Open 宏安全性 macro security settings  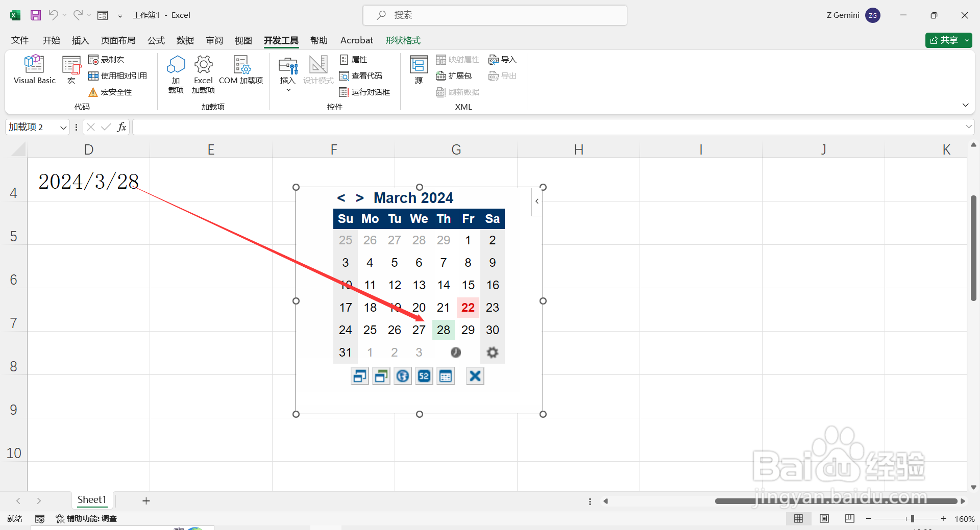(x=110, y=92)
